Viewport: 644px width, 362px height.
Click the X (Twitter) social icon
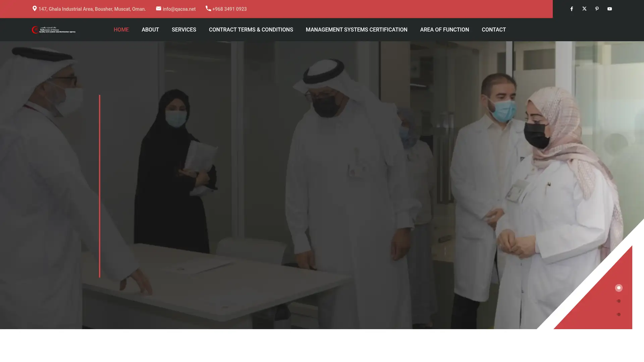[584, 9]
